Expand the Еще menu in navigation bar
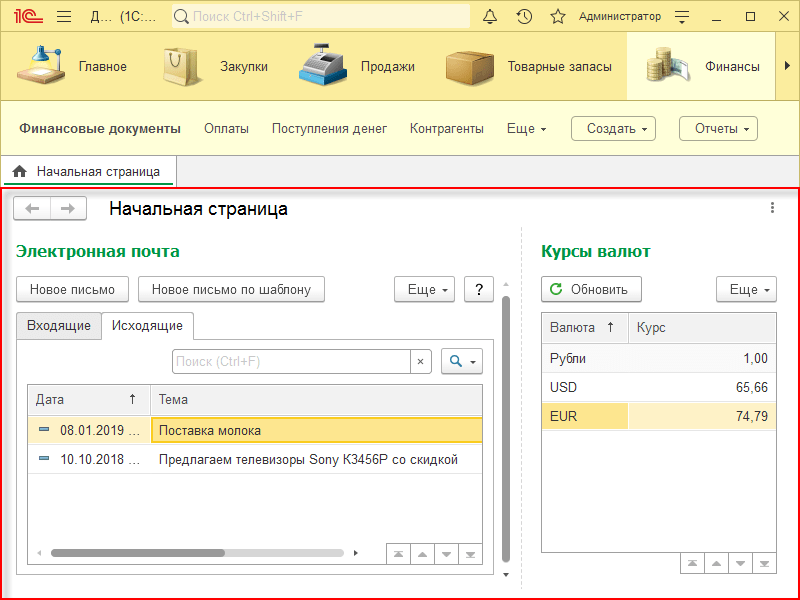 (526, 129)
